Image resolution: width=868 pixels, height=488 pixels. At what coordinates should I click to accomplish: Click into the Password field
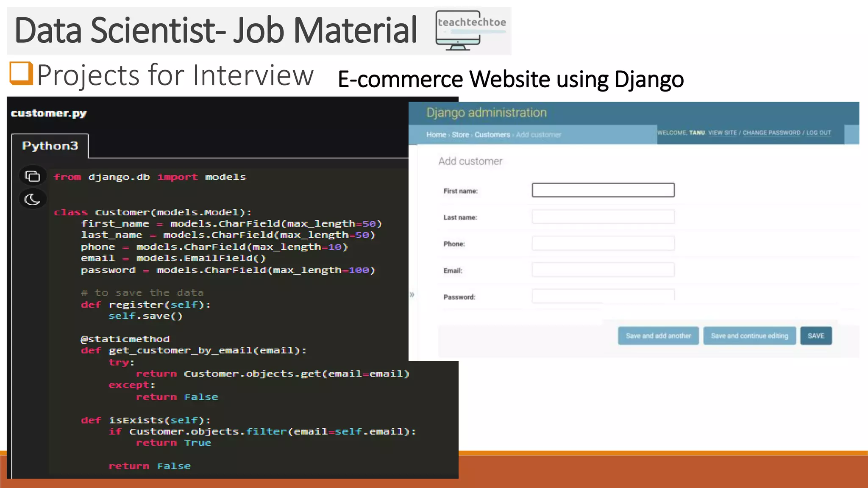603,296
